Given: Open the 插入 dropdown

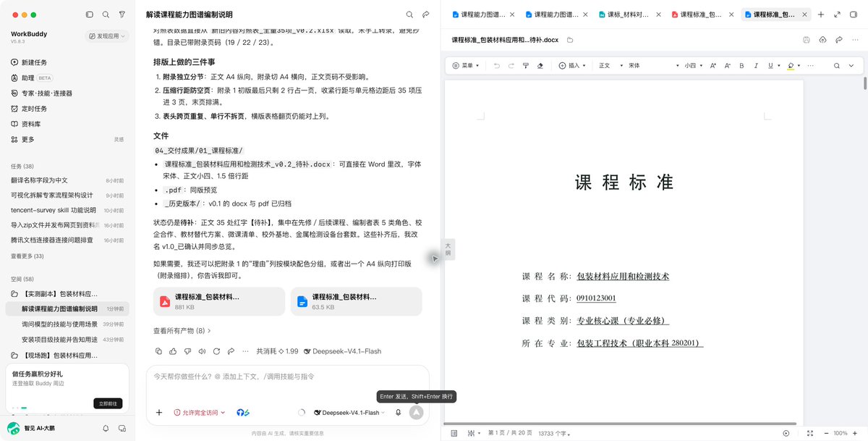Looking at the screenshot, I should (x=572, y=65).
